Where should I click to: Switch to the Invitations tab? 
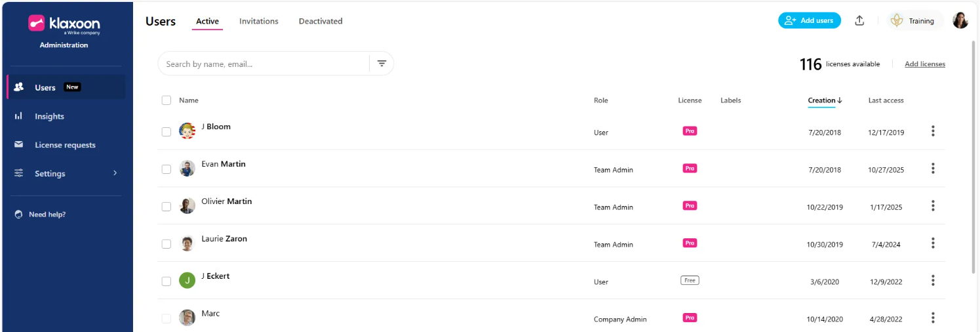point(258,21)
